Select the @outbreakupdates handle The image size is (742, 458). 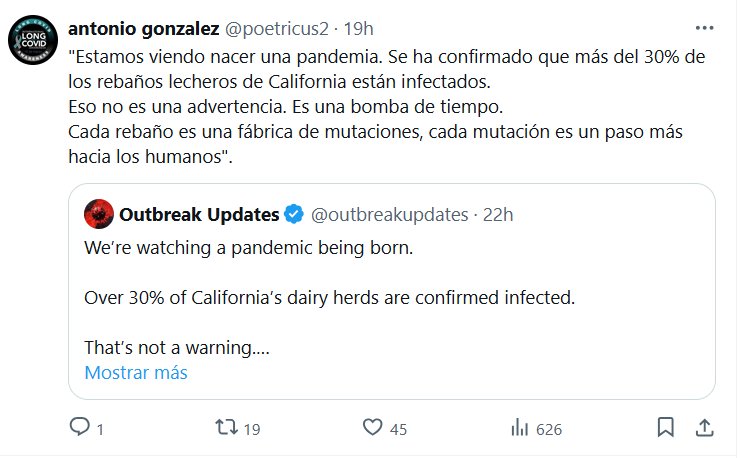pyautogui.click(x=390, y=213)
